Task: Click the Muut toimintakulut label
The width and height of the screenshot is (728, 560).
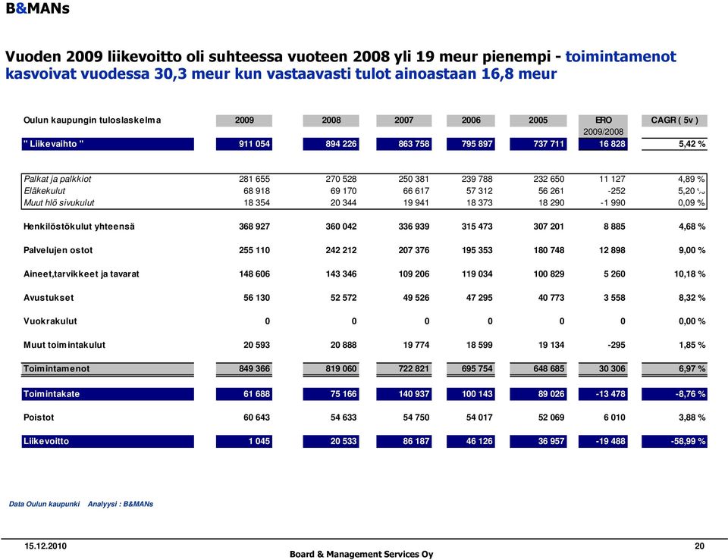Action: click(64, 345)
